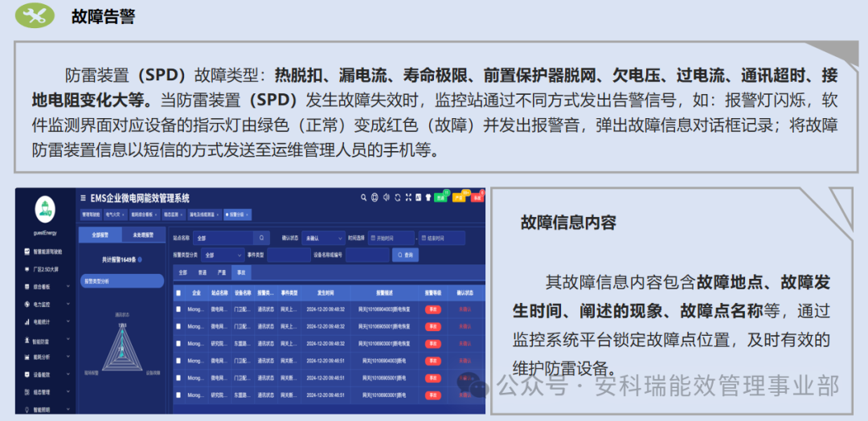The image size is (868, 421).
Task: Switch to the 全部报警 tab
Action: click(x=100, y=235)
